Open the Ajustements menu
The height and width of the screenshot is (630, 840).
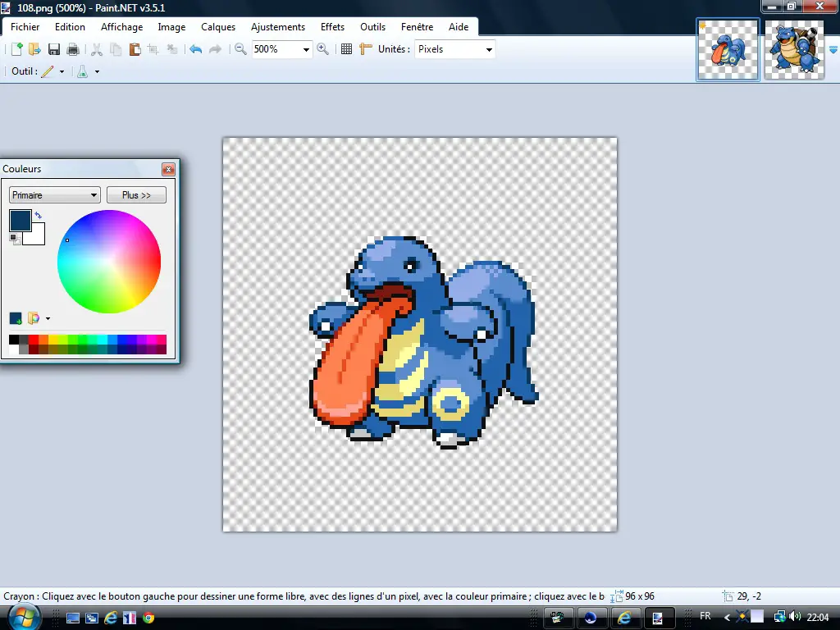278,27
